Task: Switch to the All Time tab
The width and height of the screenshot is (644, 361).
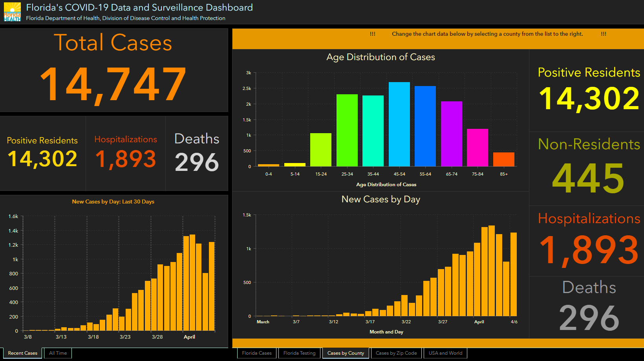Action: (58, 353)
